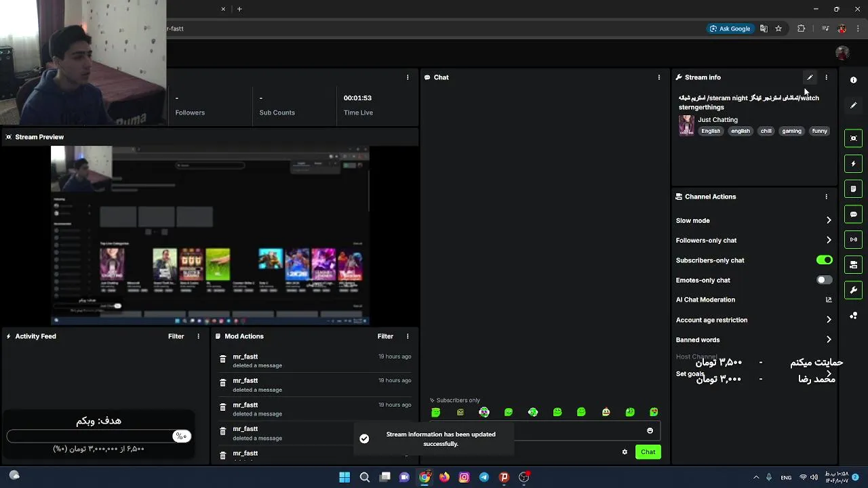Image resolution: width=868 pixels, height=488 pixels.
Task: Click the translate page icon
Action: [764, 28]
